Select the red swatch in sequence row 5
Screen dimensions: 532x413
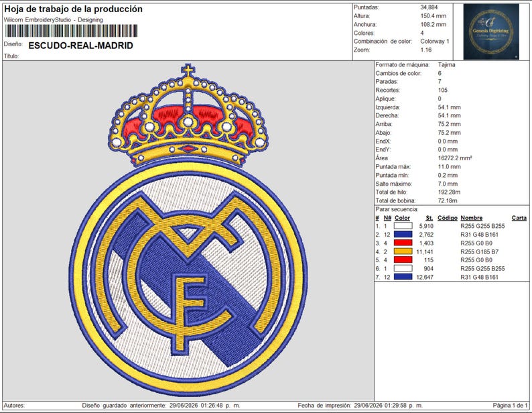403,260
